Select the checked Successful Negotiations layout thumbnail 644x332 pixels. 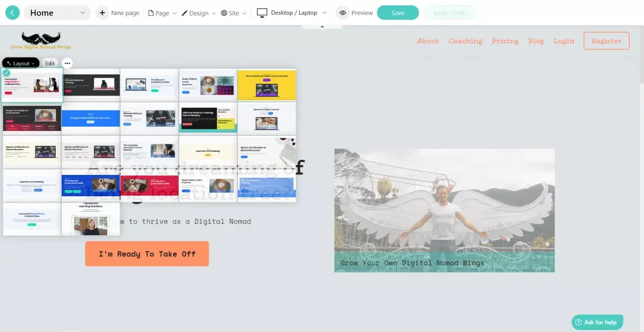pyautogui.click(x=32, y=85)
